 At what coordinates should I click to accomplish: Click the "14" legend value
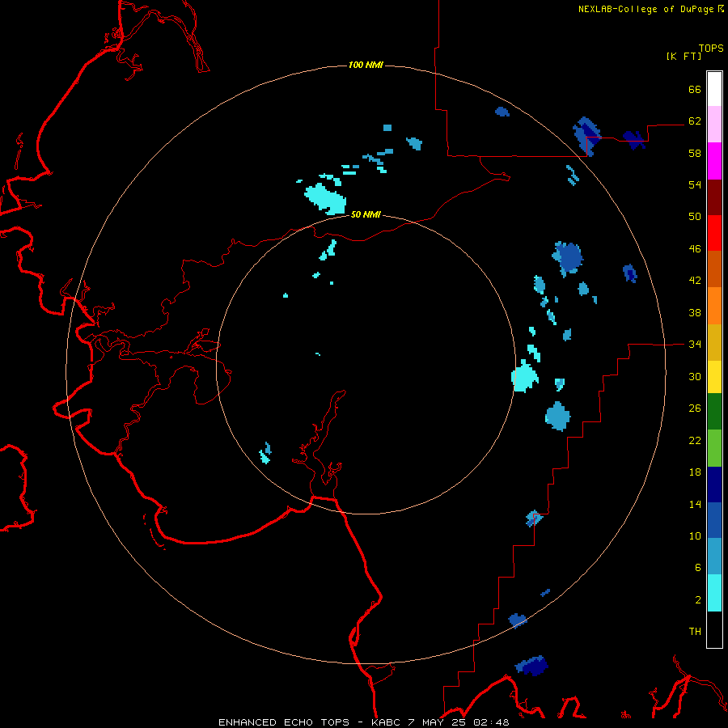(x=695, y=504)
